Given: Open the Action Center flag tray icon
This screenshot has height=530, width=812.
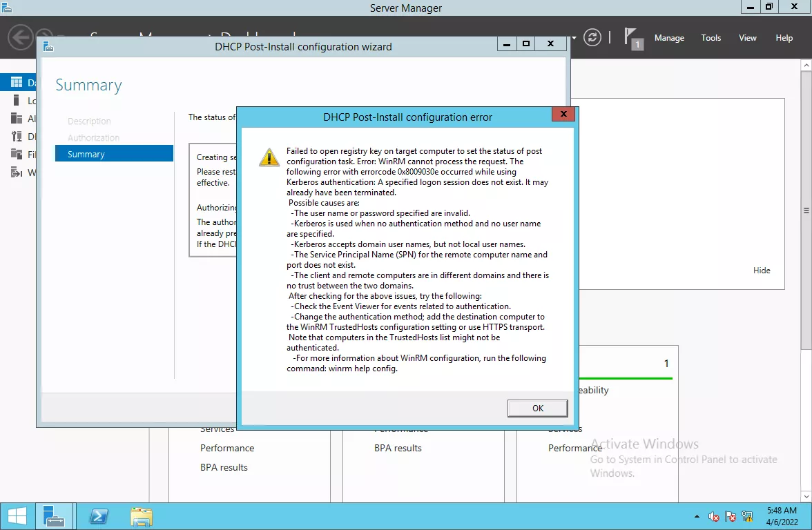Looking at the screenshot, I should [x=731, y=516].
